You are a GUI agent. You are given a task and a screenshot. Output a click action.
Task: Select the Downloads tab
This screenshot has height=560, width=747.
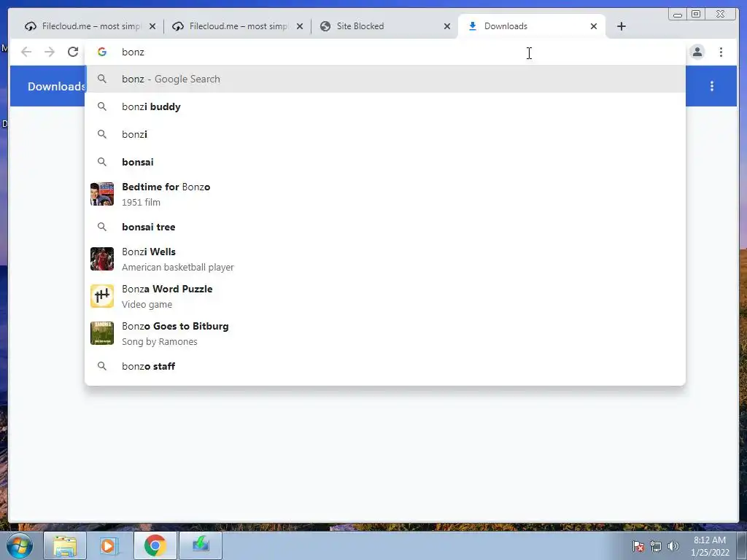tap(531, 26)
